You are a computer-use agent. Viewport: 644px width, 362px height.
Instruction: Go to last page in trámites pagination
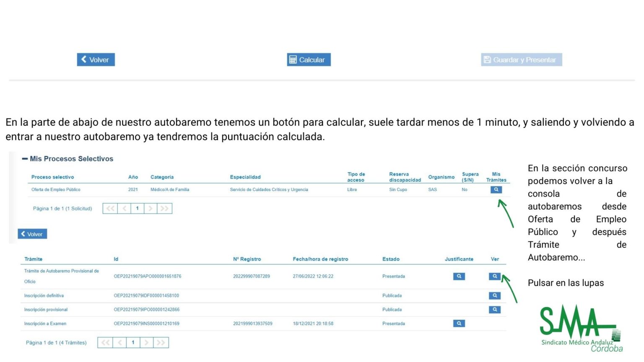tap(161, 342)
